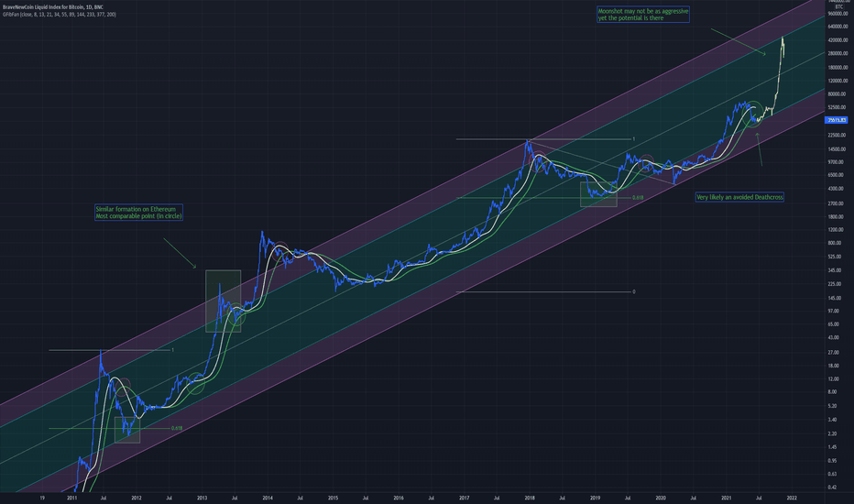Click the 1.45 price axis label
854x504 pixels.
tap(832, 447)
